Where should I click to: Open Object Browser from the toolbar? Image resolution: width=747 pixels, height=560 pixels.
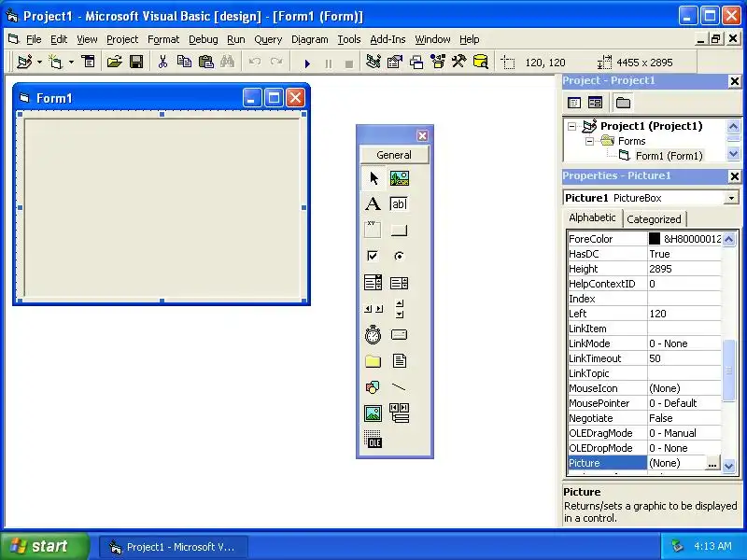click(x=438, y=62)
